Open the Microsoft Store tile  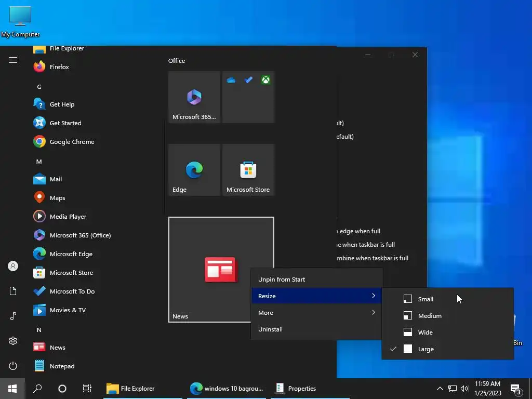[248, 170]
